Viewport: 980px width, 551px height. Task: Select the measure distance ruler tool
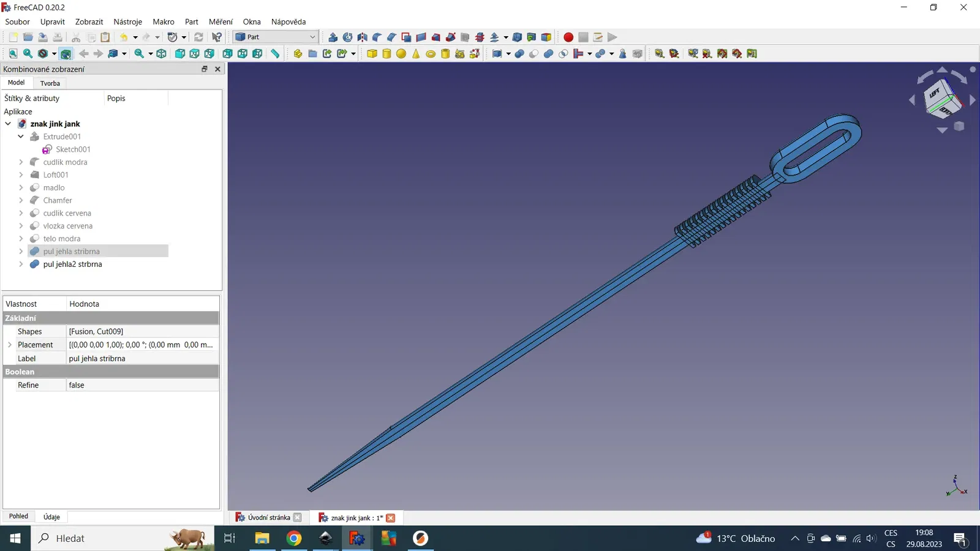pyautogui.click(x=276, y=54)
